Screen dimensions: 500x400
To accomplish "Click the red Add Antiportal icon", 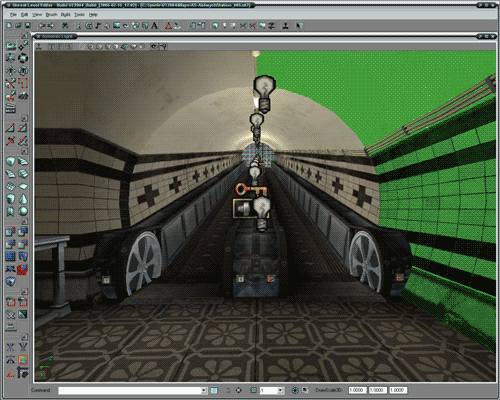I will pos(23,269).
